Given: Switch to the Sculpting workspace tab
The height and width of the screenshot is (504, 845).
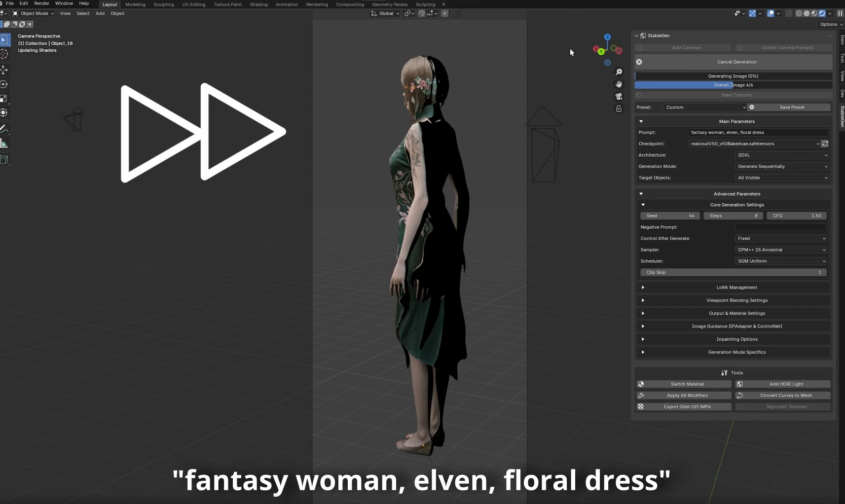Looking at the screenshot, I should click(x=164, y=4).
